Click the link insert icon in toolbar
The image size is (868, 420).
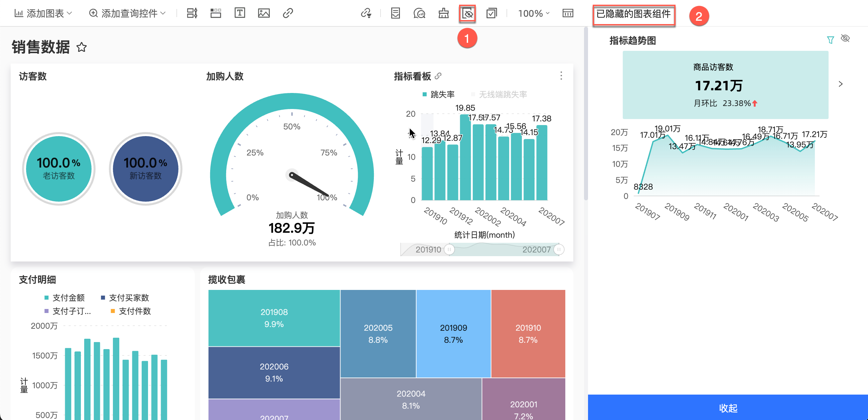[x=287, y=13]
